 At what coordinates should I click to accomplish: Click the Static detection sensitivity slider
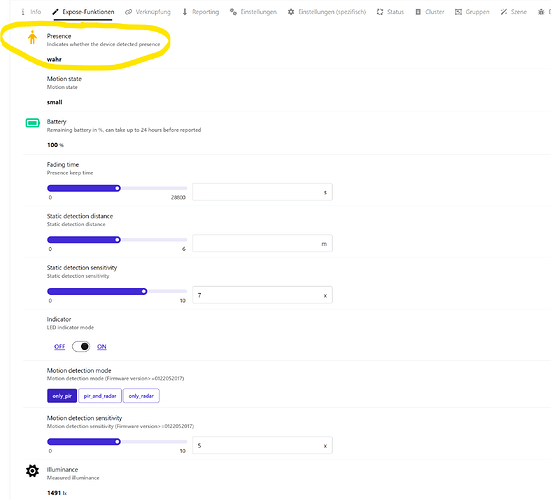click(117, 291)
